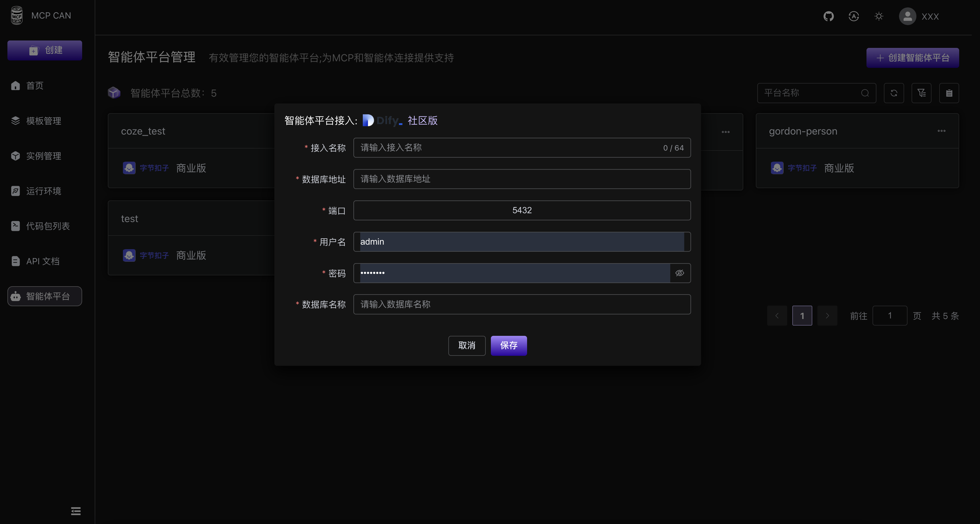Open 模板管理 in the sidebar
The image size is (980, 524).
(43, 121)
